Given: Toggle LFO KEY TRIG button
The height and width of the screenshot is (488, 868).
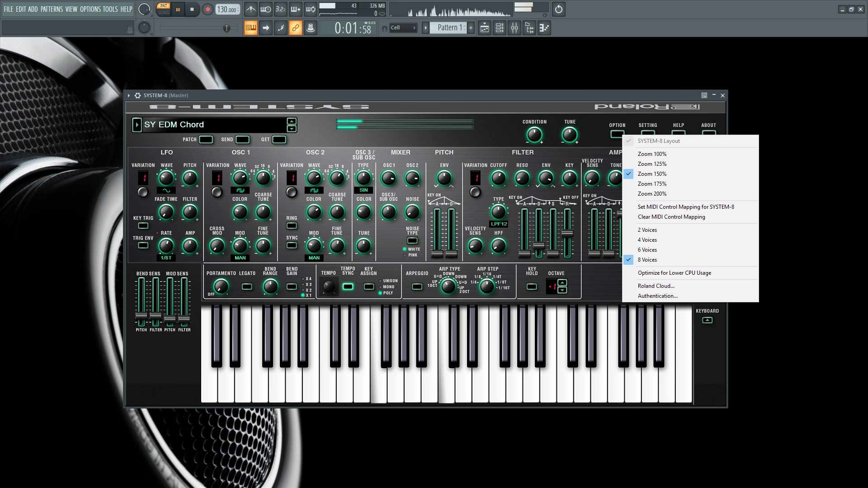Looking at the screenshot, I should pyautogui.click(x=143, y=225).
